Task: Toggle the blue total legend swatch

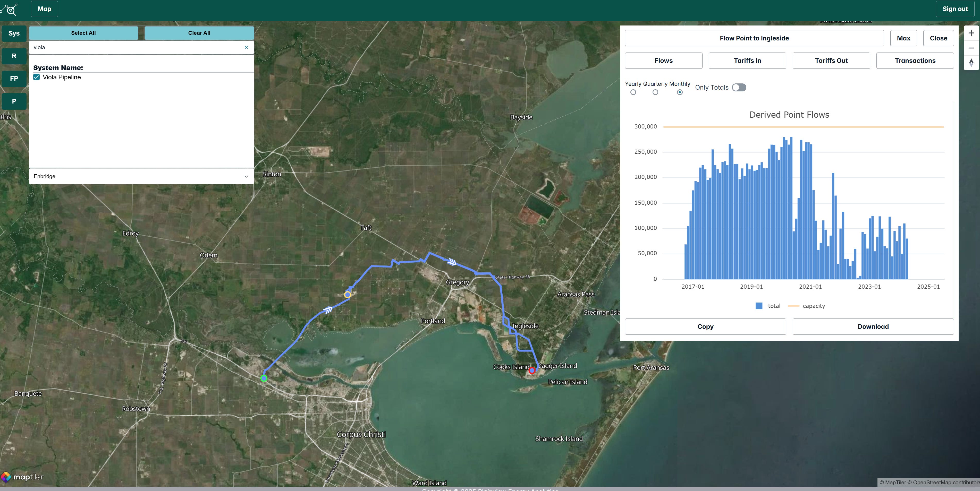Action: point(759,306)
